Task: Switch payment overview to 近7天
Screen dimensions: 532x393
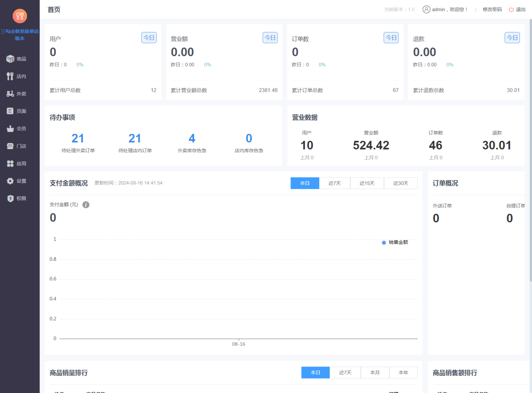Action: coord(335,183)
